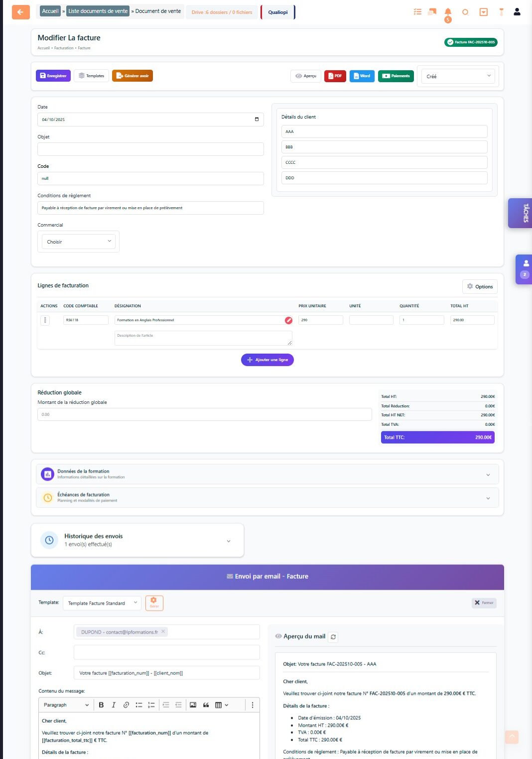The image size is (532, 759).
Task: Click the user profile icon in header
Action: pos(517,12)
